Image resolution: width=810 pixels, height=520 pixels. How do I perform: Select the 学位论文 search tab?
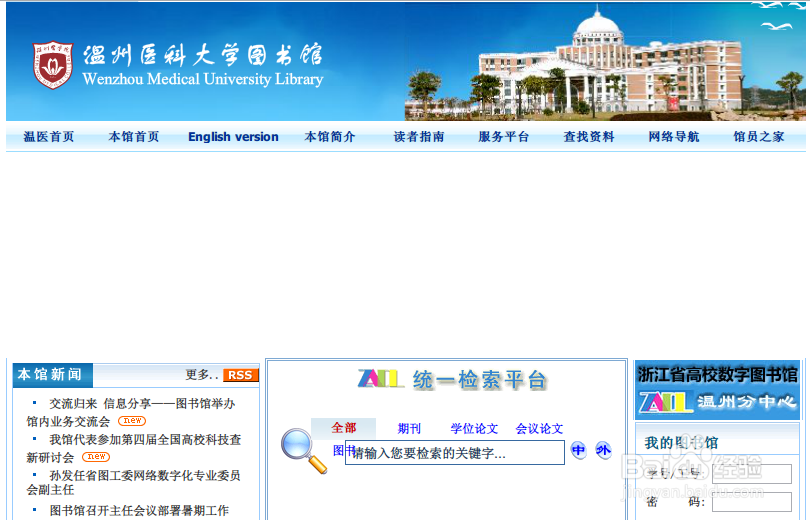pyautogui.click(x=474, y=429)
